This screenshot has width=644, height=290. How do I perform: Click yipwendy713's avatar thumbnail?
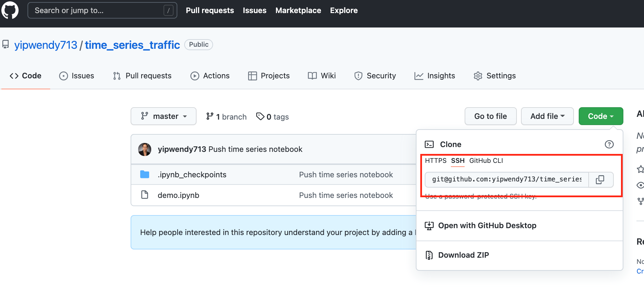tap(145, 149)
